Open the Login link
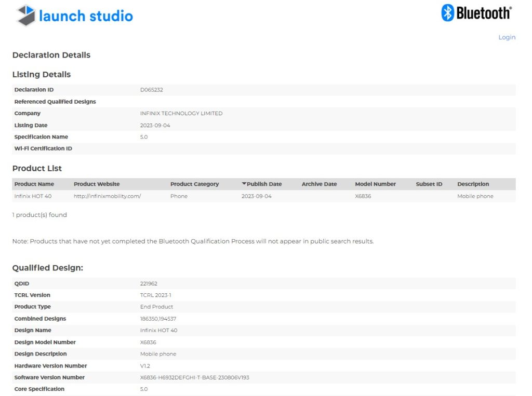 tap(507, 37)
